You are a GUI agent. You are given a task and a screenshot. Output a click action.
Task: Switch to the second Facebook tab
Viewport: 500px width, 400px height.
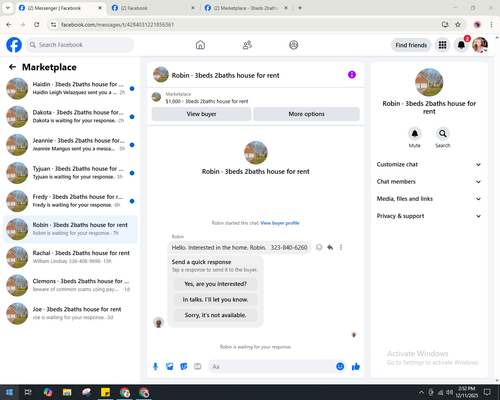153,8
